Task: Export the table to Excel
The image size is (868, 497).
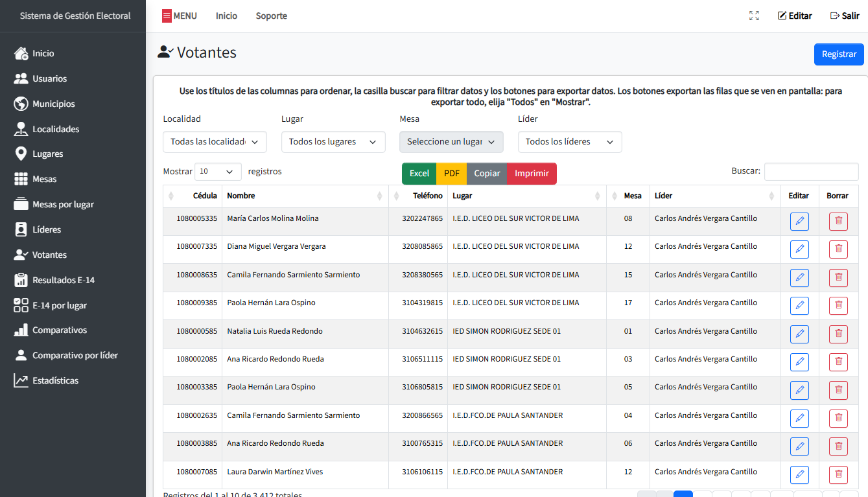Action: (419, 174)
